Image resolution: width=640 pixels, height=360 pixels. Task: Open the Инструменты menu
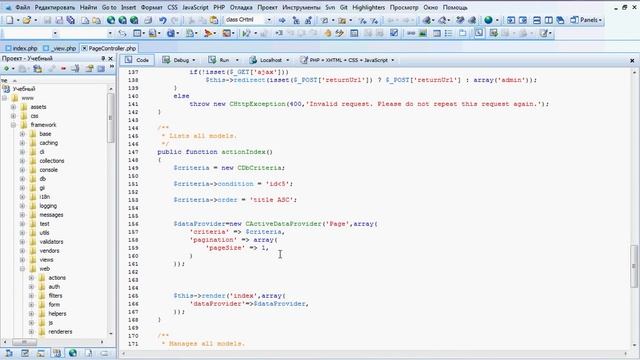(301, 7)
